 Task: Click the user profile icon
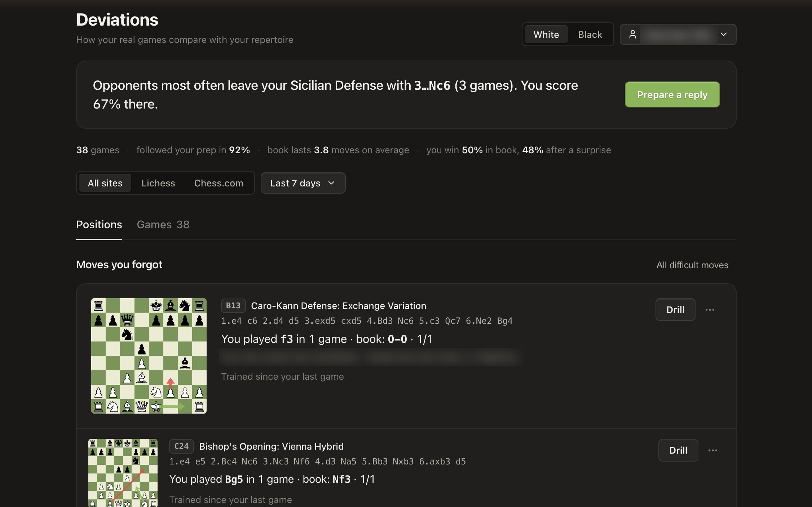(x=632, y=35)
